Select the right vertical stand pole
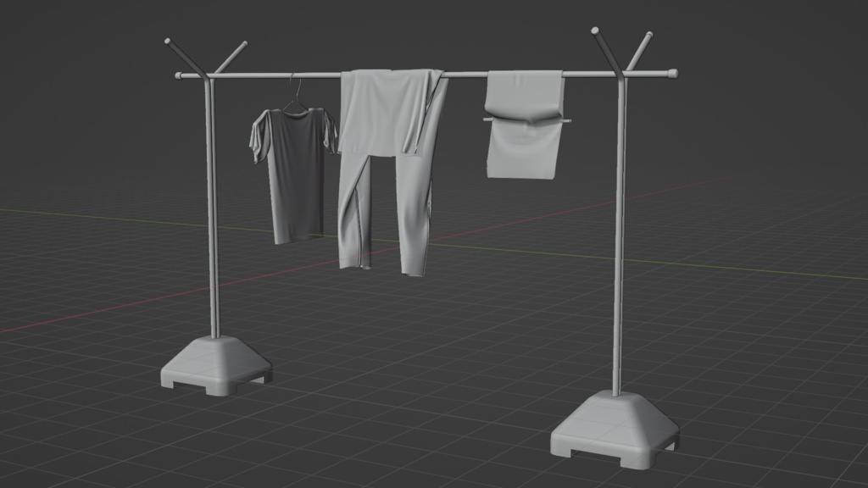 pos(620,236)
